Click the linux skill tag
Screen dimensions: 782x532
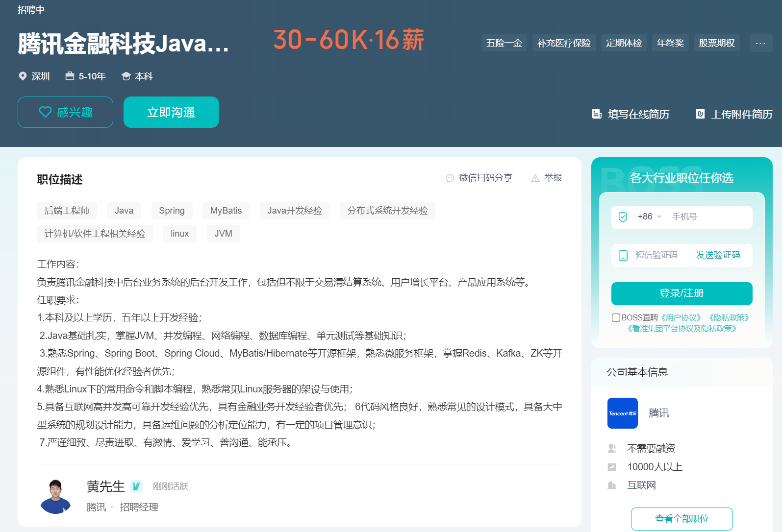click(179, 234)
